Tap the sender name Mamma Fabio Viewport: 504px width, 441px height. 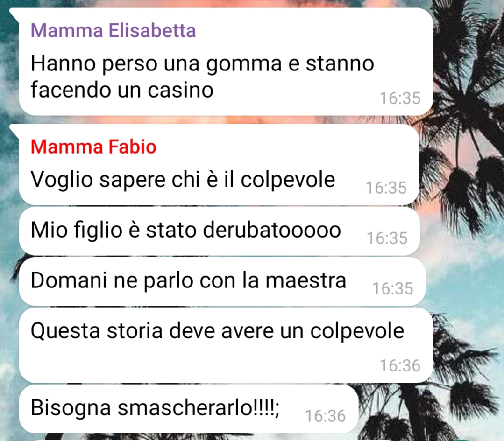coord(93,147)
